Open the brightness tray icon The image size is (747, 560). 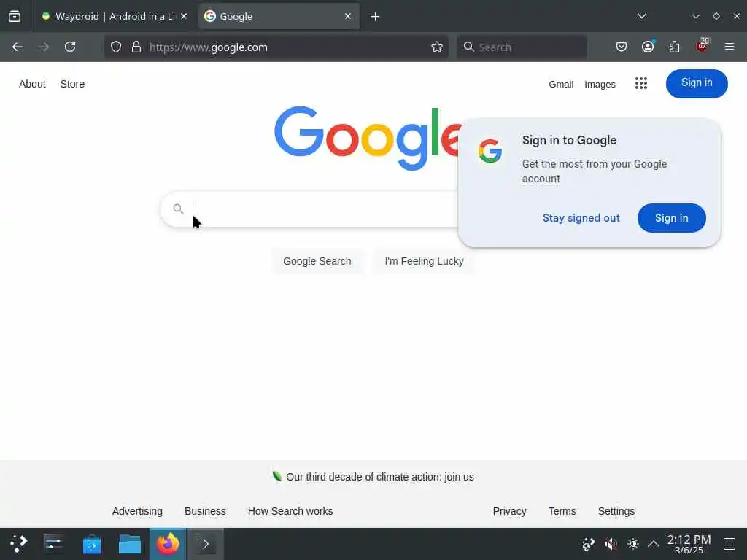(x=633, y=544)
